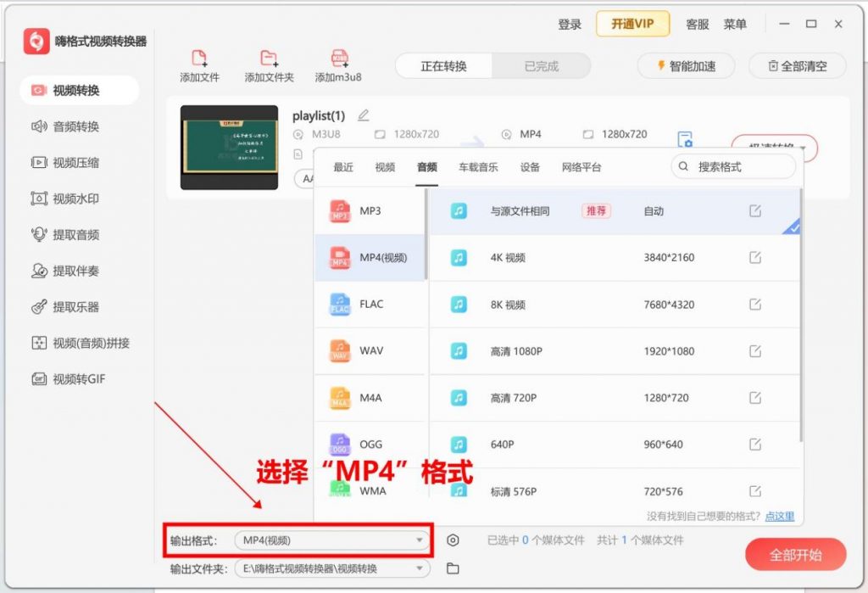This screenshot has width=868, height=593.
Task: Open the 设备 device formats tab
Action: click(x=530, y=167)
